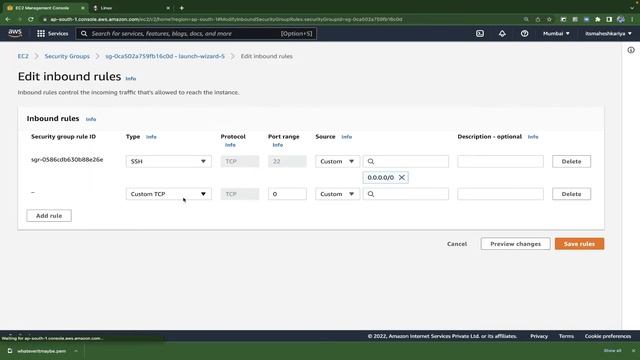Click Info link under Port range column
The width and height of the screenshot is (640, 360).
pos(278,145)
